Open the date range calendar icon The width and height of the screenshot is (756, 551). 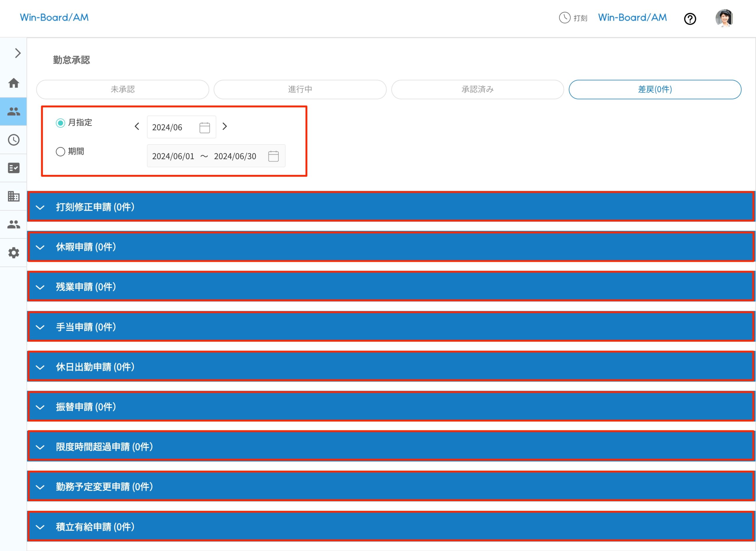coord(273,156)
